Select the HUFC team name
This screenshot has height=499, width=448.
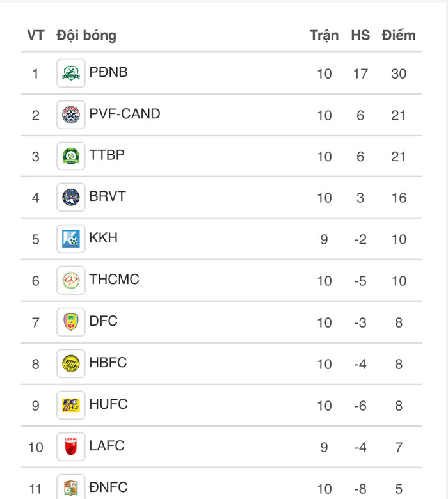point(108,404)
